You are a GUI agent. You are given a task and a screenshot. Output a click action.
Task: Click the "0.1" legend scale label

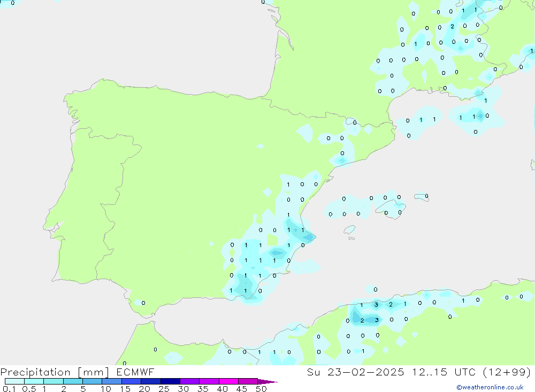(9, 389)
